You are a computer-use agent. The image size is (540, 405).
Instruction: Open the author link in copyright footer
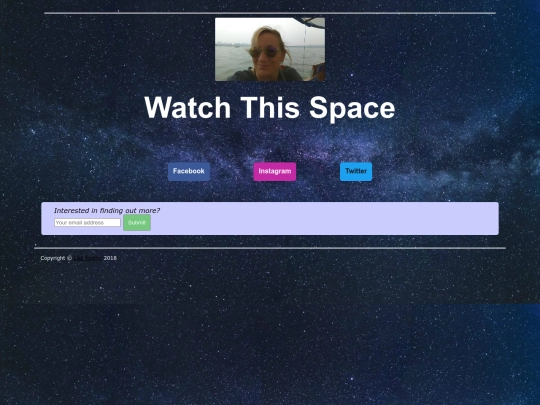(x=88, y=258)
